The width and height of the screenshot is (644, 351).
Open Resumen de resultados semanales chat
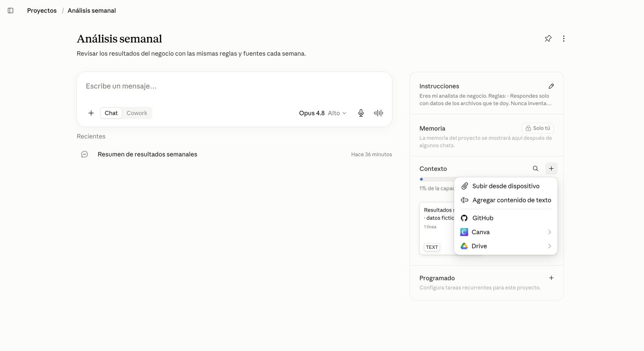click(x=234, y=154)
